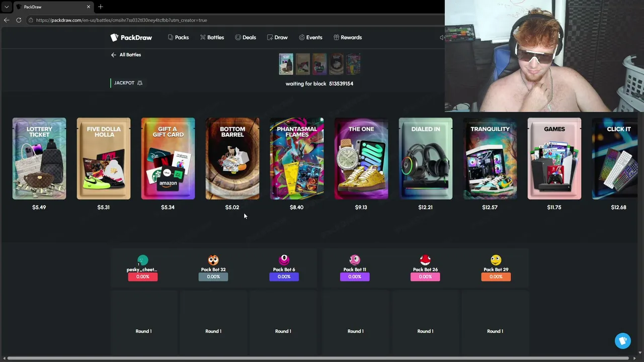Image resolution: width=644 pixels, height=362 pixels.
Task: Click the Pack Bot 32 avatar
Action: 213,260
